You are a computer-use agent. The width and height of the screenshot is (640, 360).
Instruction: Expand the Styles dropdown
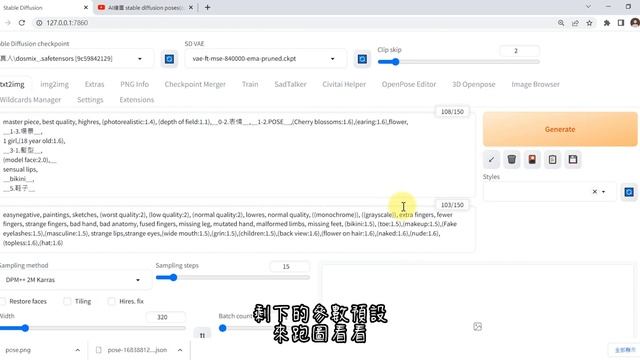(604, 192)
